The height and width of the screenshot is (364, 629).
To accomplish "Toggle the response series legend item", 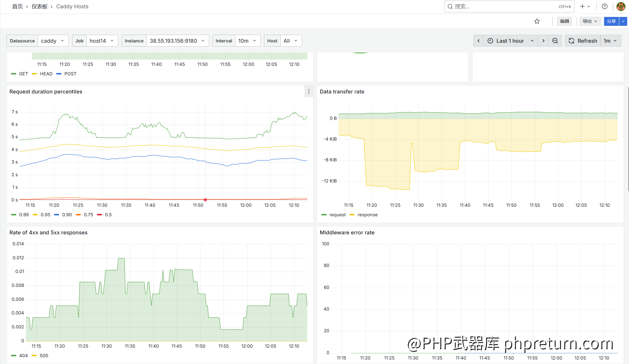I will [367, 215].
